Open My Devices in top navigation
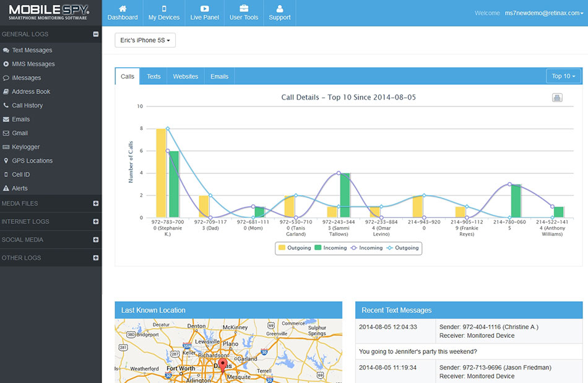Viewport: 588px width, 383px height. [164, 13]
